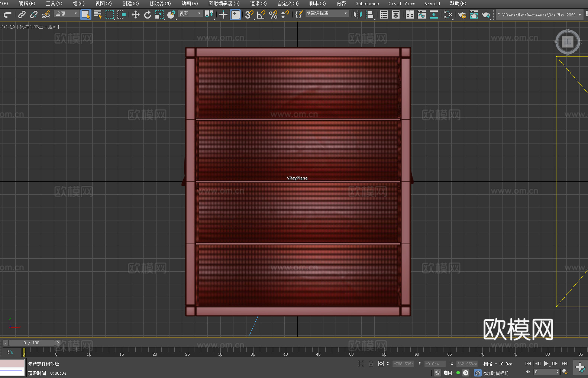Expand the 创建选择集 dropdown
588x378 pixels.
[x=327, y=13]
